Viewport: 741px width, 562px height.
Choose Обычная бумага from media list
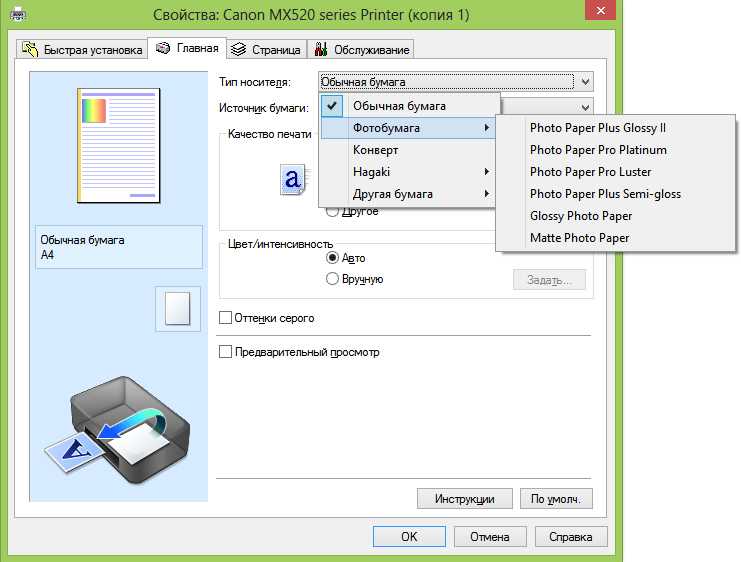point(409,106)
